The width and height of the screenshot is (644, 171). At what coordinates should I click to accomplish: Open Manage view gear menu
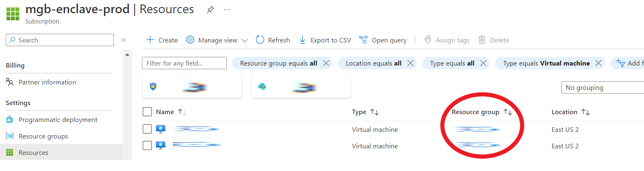pos(217,40)
